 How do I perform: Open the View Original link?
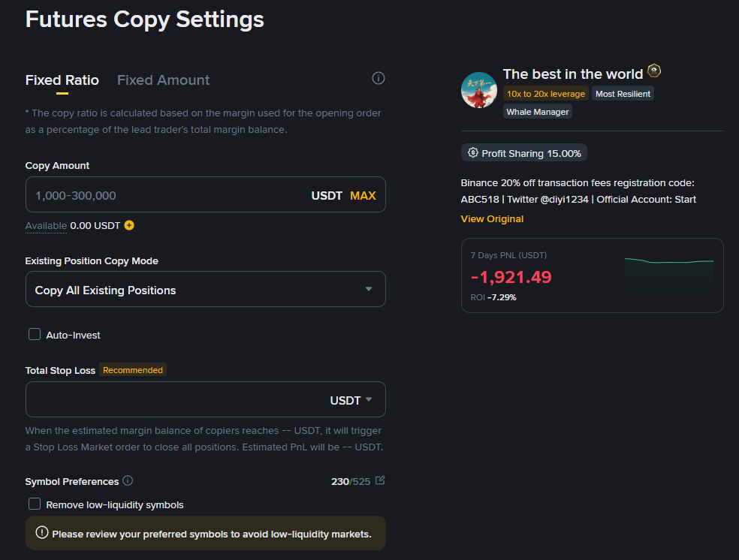click(492, 218)
